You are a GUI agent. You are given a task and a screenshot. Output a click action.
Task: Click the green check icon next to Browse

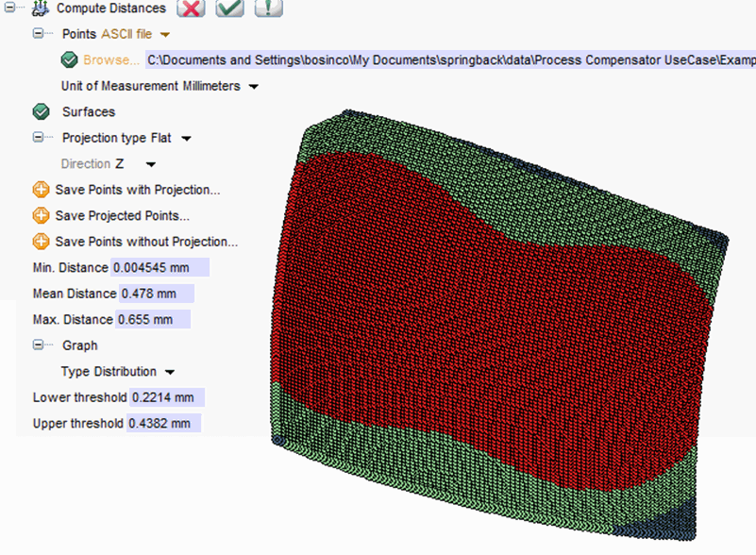coord(69,59)
